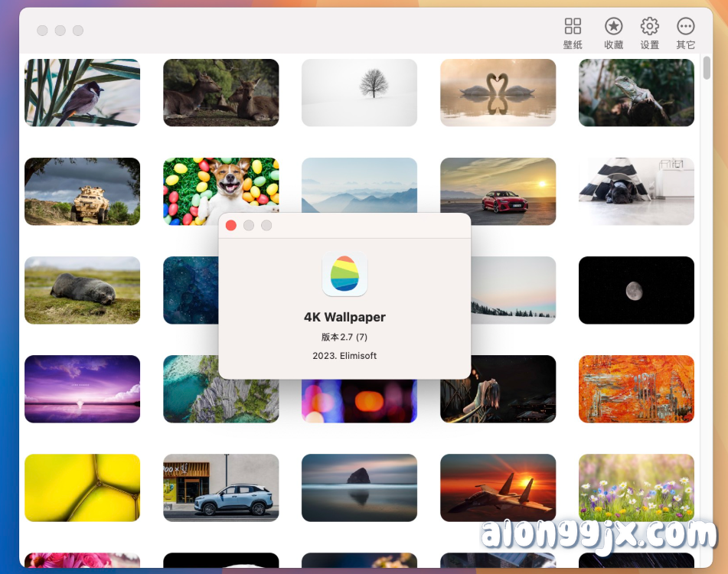The width and height of the screenshot is (728, 574).
Task: Click the circled ellipsis icon in toolbar
Action: (685, 25)
